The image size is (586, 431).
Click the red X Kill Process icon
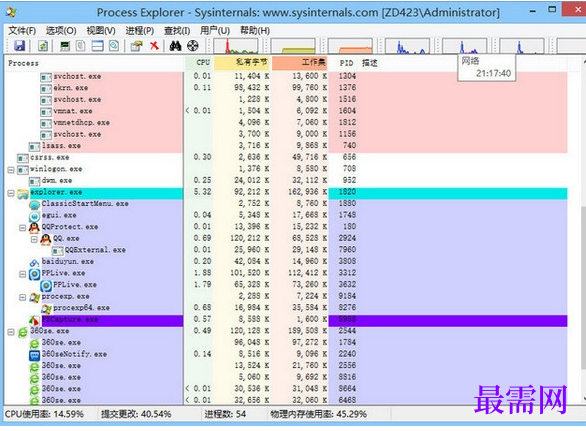154,46
